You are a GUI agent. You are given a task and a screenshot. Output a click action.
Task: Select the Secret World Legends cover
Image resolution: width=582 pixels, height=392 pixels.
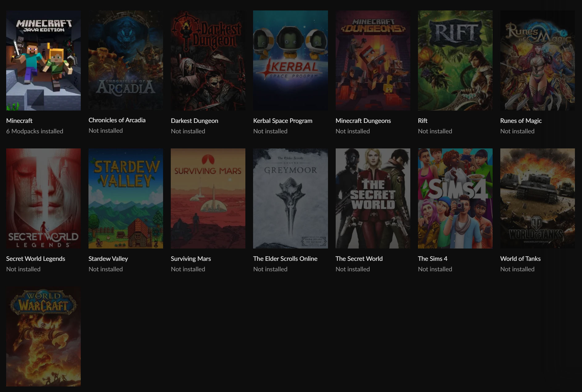[x=43, y=198]
